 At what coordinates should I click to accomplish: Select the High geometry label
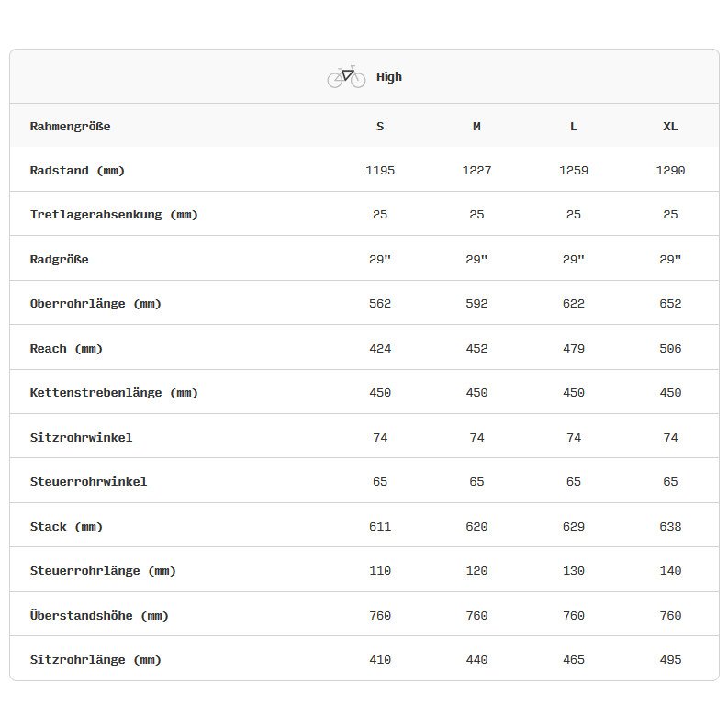[389, 77]
